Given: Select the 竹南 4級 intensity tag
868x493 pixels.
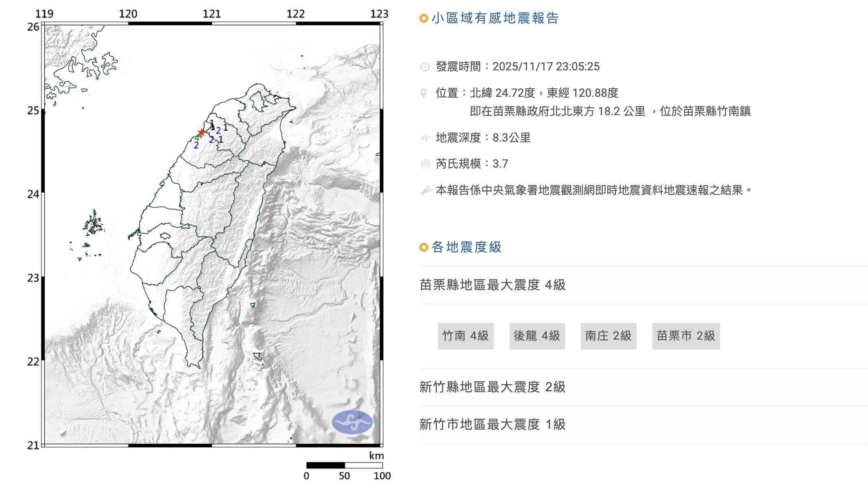Looking at the screenshot, I should pyautogui.click(x=465, y=336).
